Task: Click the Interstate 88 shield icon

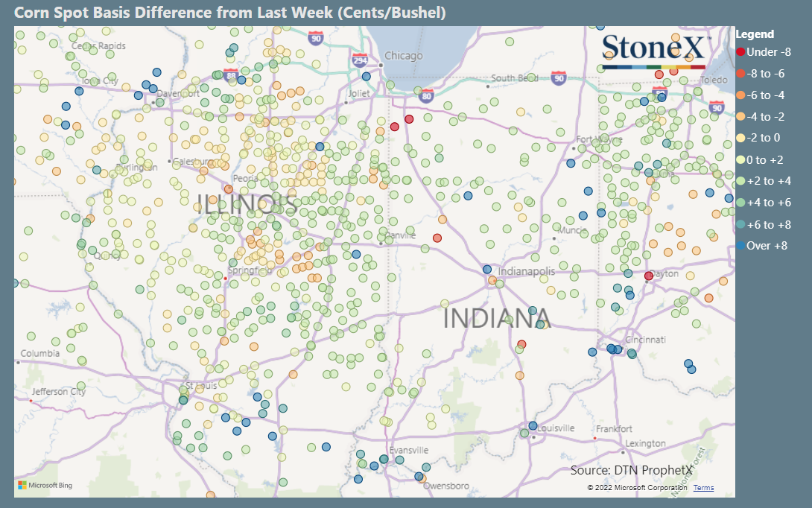Action: click(230, 75)
